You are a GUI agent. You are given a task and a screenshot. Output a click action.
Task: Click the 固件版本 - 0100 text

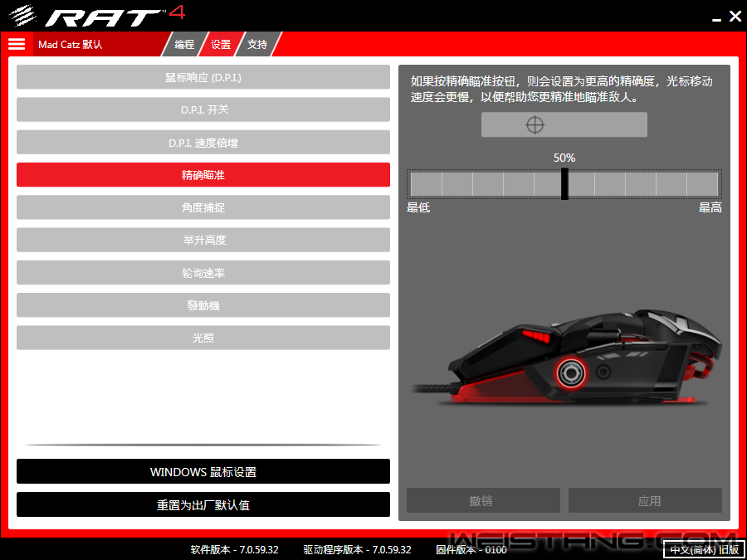point(471,549)
